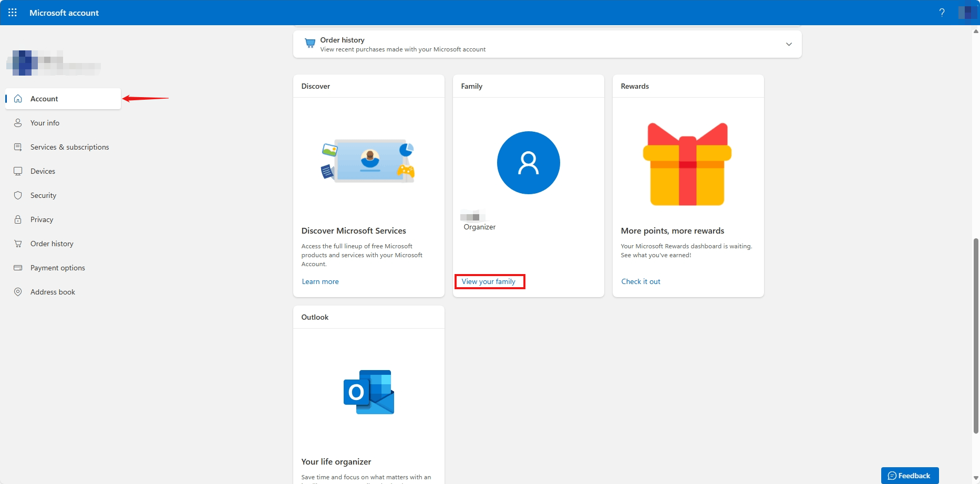Click the Family card header
This screenshot has width=980, height=484.
pos(472,86)
